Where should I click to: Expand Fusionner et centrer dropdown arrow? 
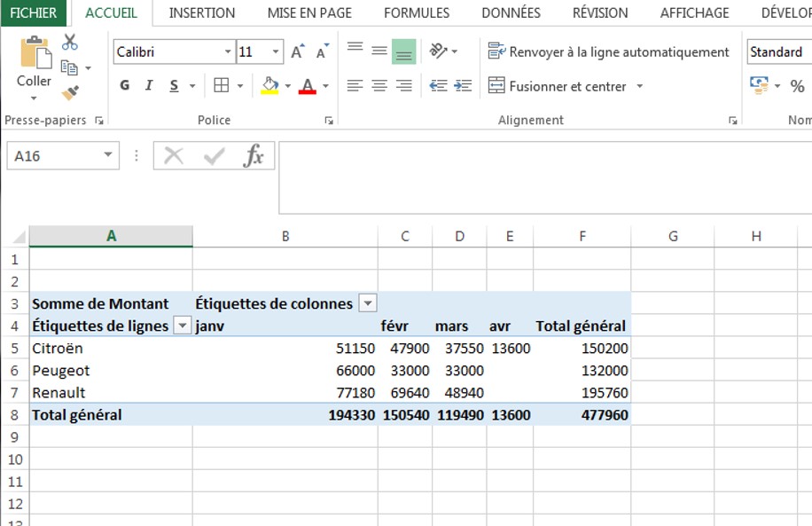click(x=640, y=86)
